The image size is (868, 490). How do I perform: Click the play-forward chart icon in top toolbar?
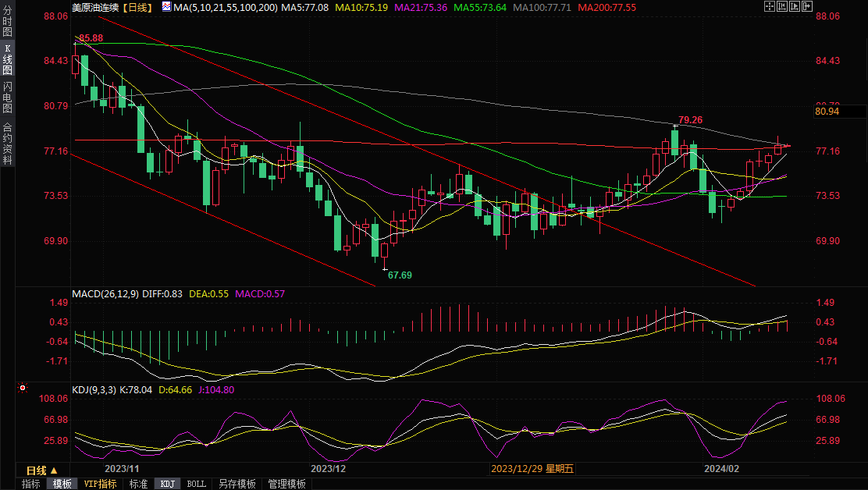click(795, 6)
